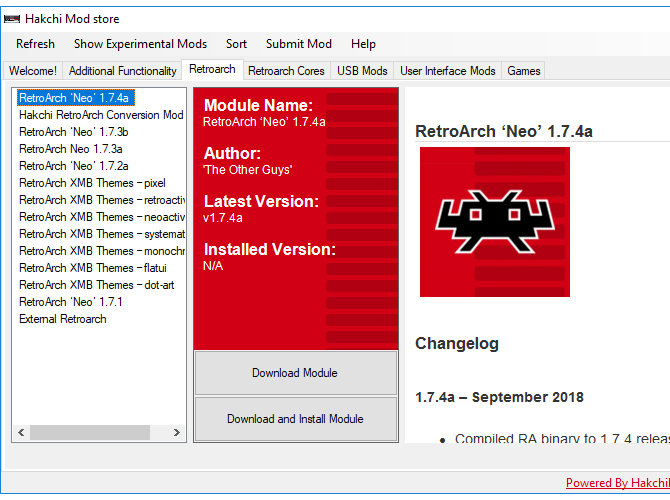This screenshot has width=670, height=500.
Task: Switch to the Additional Functionality tab
Action: pyautogui.click(x=123, y=71)
